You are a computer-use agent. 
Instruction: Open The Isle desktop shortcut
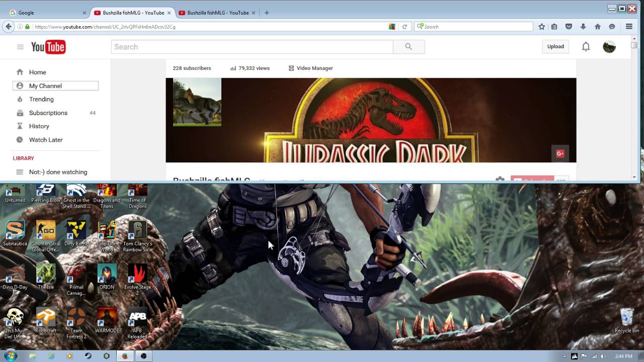coord(46,277)
